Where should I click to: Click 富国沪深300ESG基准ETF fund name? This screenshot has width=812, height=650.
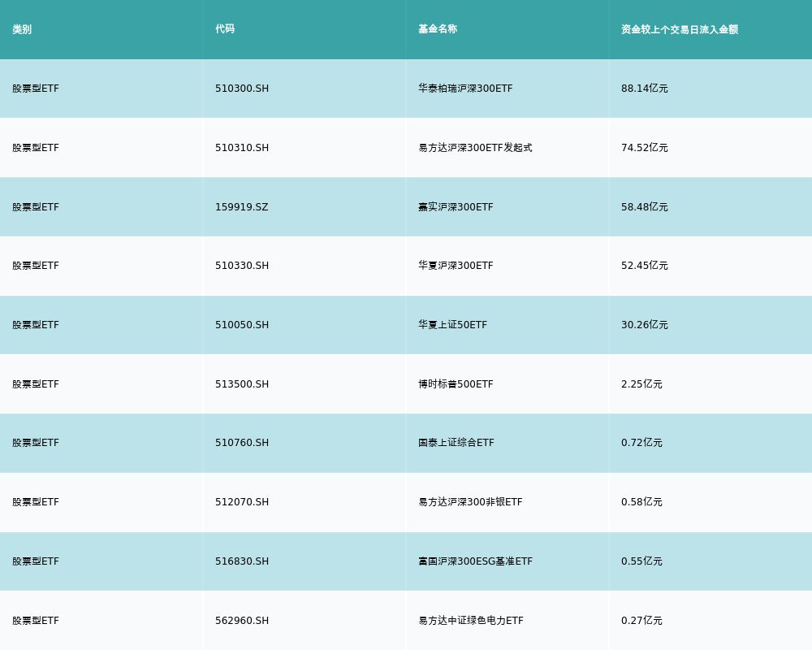[x=475, y=561]
